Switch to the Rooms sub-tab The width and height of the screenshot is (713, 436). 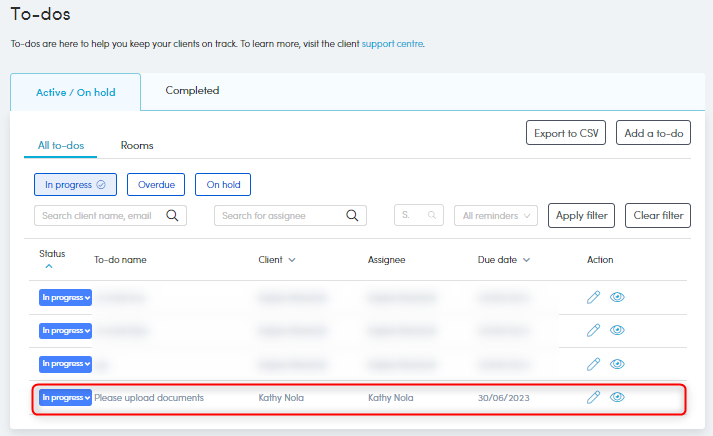[137, 146]
